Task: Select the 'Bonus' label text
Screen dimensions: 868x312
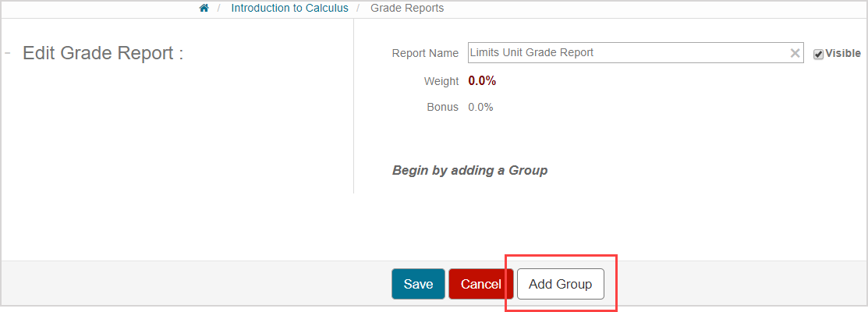Action: click(x=442, y=107)
